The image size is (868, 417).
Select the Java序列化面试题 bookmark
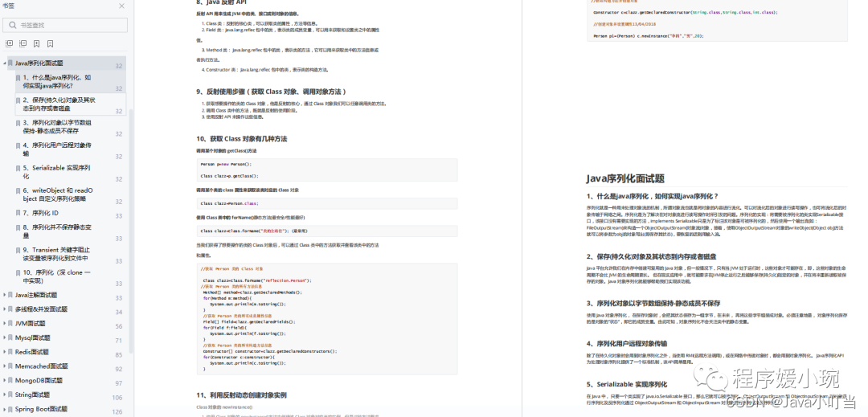[x=39, y=63]
